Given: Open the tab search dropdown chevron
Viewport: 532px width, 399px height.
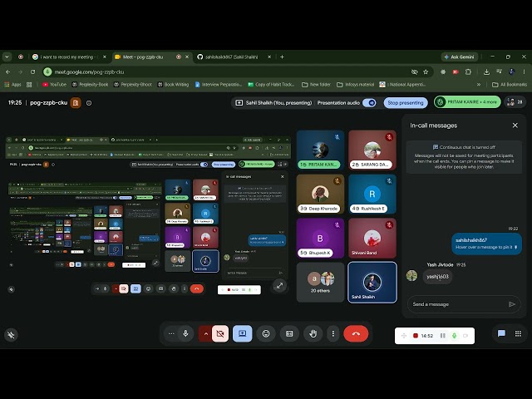Looking at the screenshot, I should coord(7,57).
